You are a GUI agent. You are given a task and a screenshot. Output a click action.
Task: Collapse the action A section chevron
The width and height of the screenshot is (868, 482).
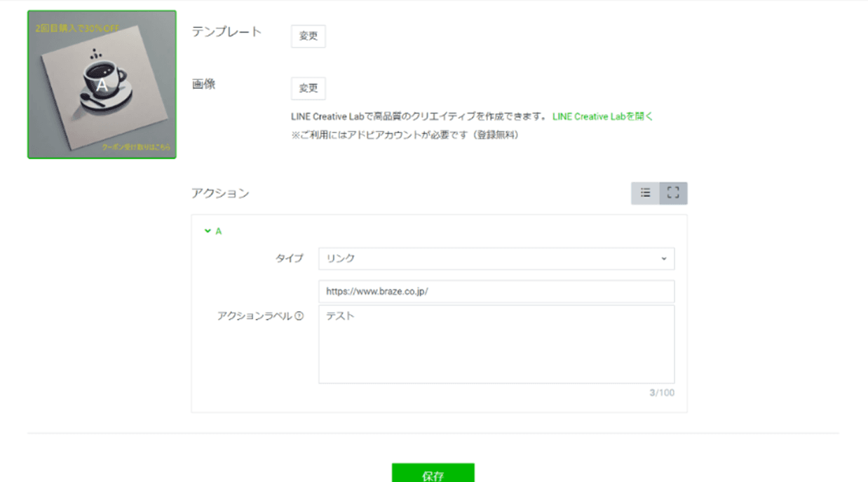pyautogui.click(x=208, y=231)
